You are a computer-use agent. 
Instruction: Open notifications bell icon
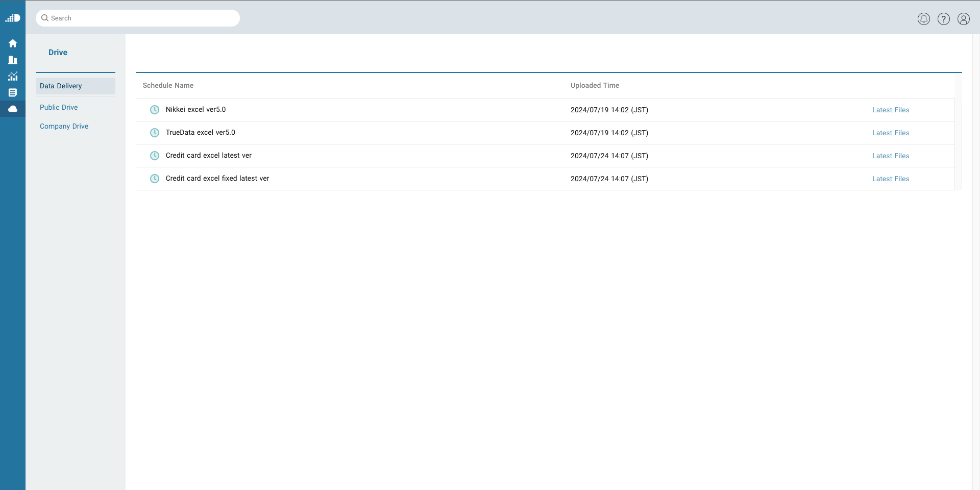[923, 19]
